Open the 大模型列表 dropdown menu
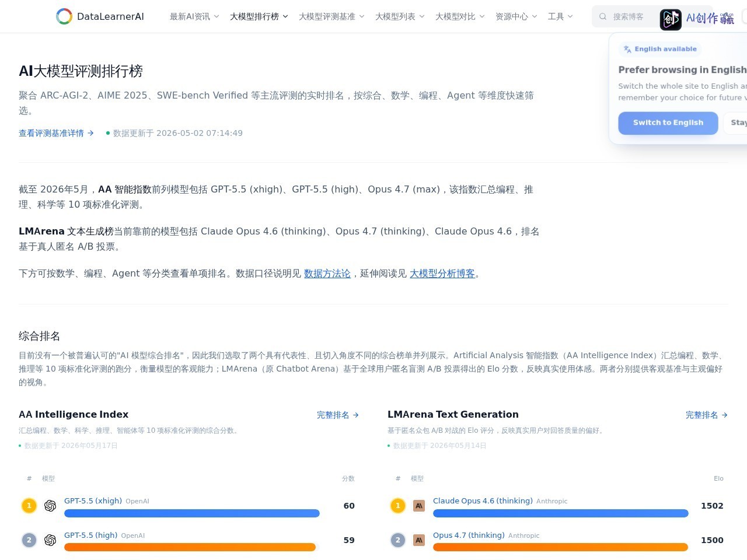Screen dimensions: 747x560 [x=400, y=16]
